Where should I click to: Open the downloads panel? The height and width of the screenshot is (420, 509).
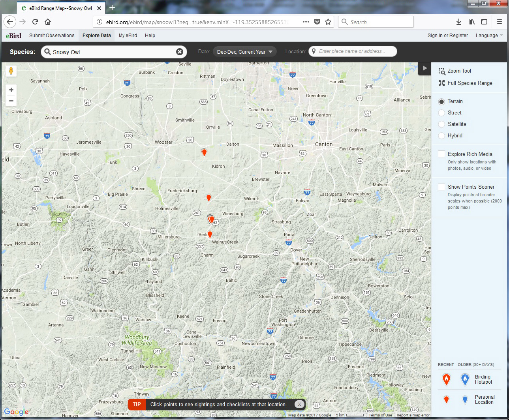pos(458,22)
